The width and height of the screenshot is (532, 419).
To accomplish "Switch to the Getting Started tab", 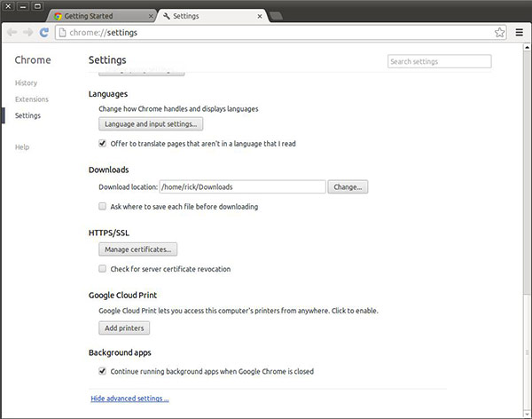I will [99, 16].
